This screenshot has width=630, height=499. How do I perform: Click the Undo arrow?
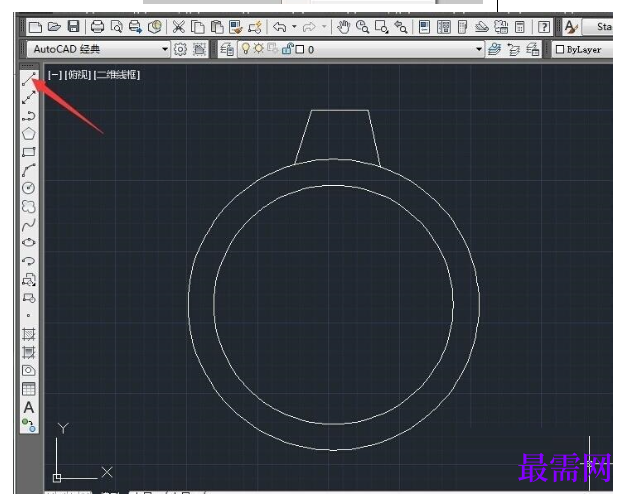tap(280, 27)
